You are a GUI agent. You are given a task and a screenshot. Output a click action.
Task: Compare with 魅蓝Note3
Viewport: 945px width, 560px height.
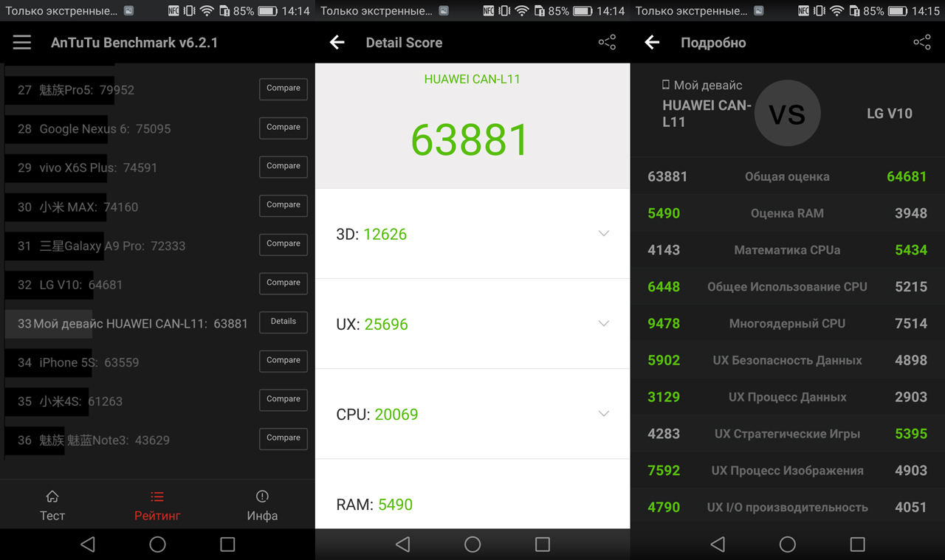283,438
